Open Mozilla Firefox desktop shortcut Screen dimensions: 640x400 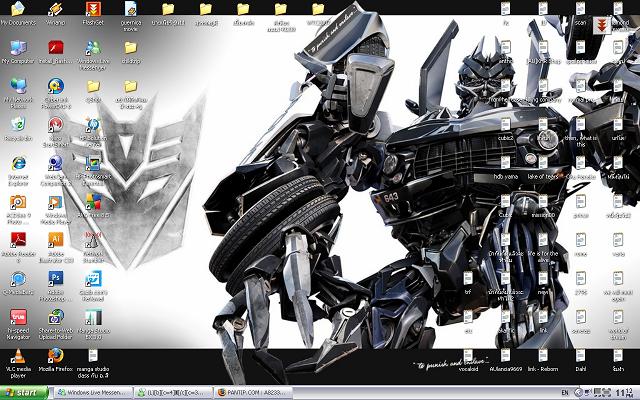point(56,360)
